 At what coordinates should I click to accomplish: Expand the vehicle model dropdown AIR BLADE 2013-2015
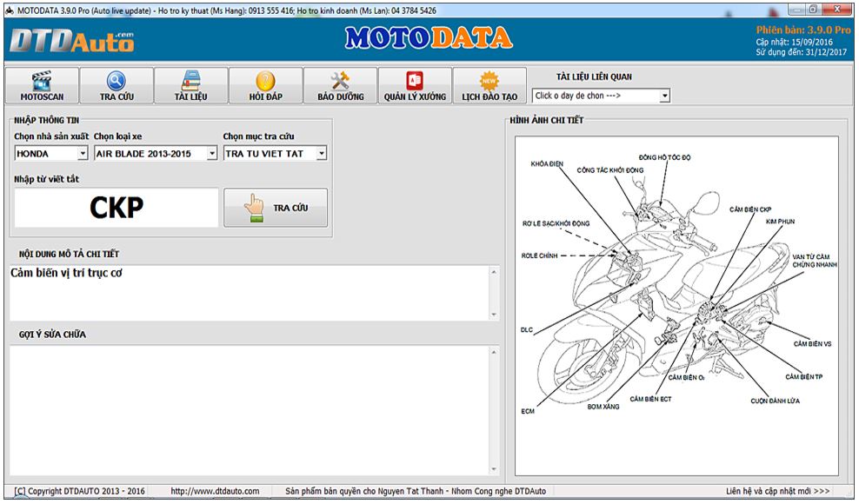click(x=212, y=154)
